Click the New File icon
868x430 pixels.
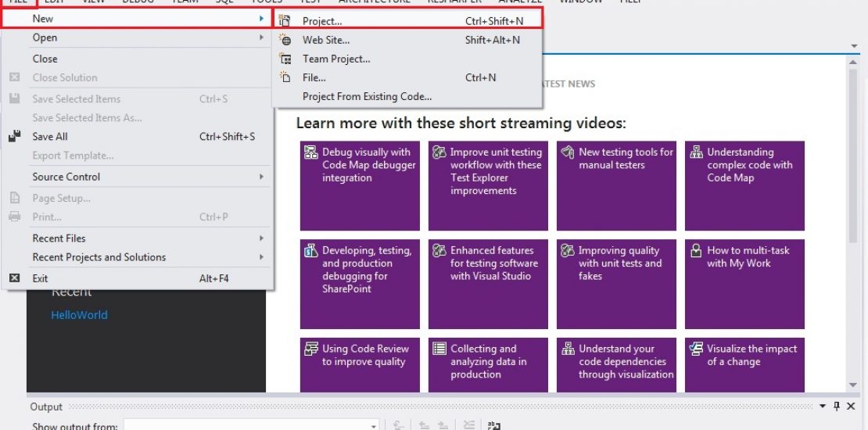pyautogui.click(x=285, y=77)
